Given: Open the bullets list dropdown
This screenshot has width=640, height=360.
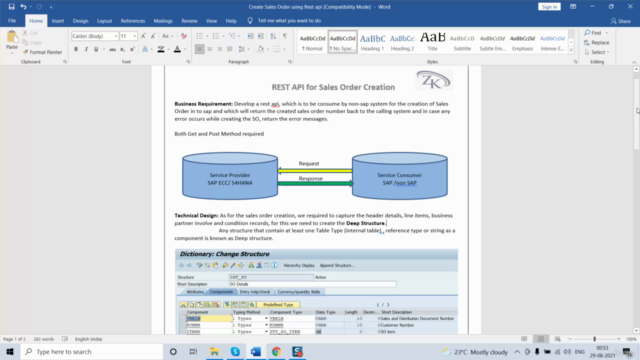Looking at the screenshot, I should [207, 36].
